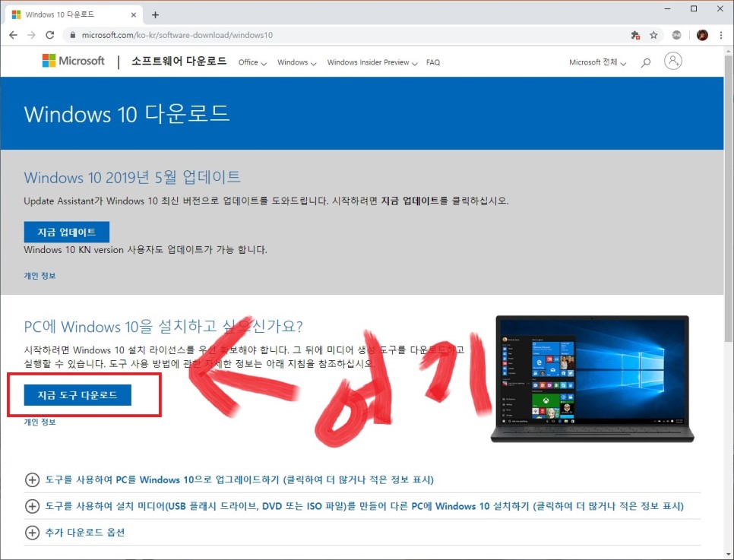Click the browser forward arrow
The height and width of the screenshot is (560, 734).
pyautogui.click(x=31, y=35)
